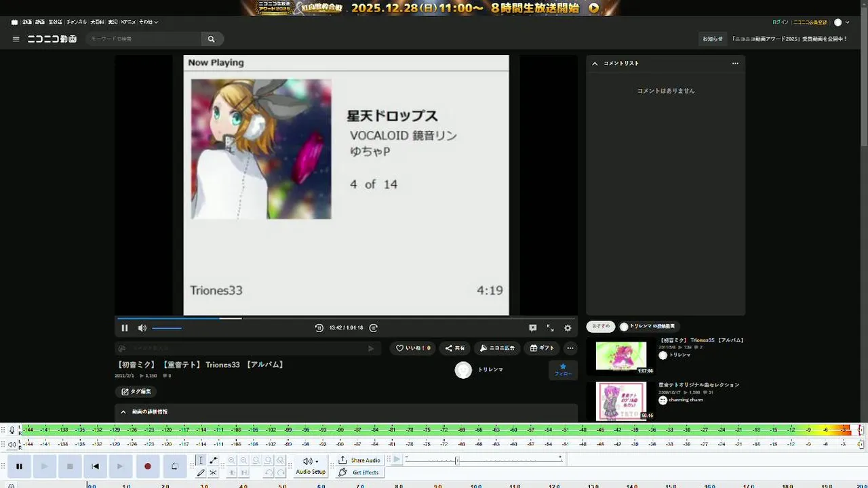The height and width of the screenshot is (488, 868).
Task: Click the Audacity Record button
Action: pyautogui.click(x=147, y=466)
